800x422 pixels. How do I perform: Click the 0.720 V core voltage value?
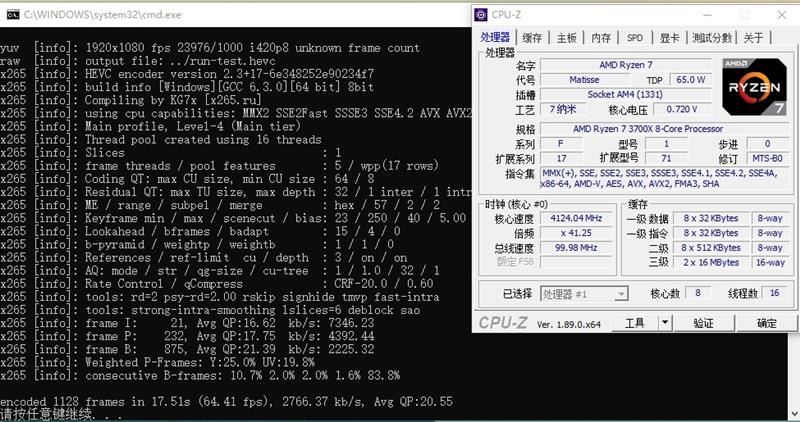(x=682, y=109)
